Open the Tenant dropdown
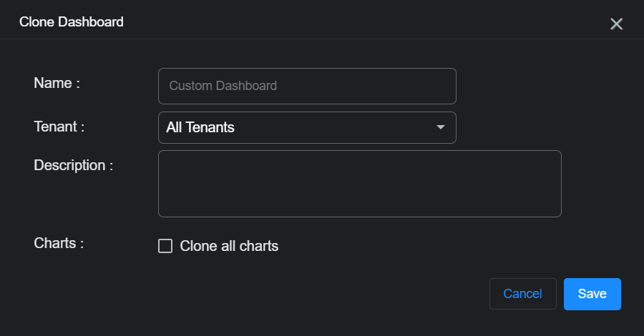Viewport: 644px width, 336px height. [x=306, y=127]
